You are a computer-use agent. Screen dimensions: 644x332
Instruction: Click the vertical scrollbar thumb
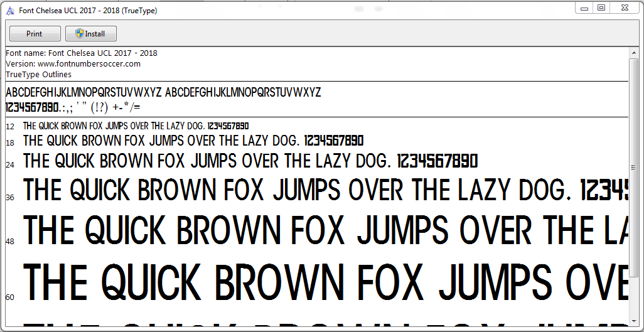635,167
